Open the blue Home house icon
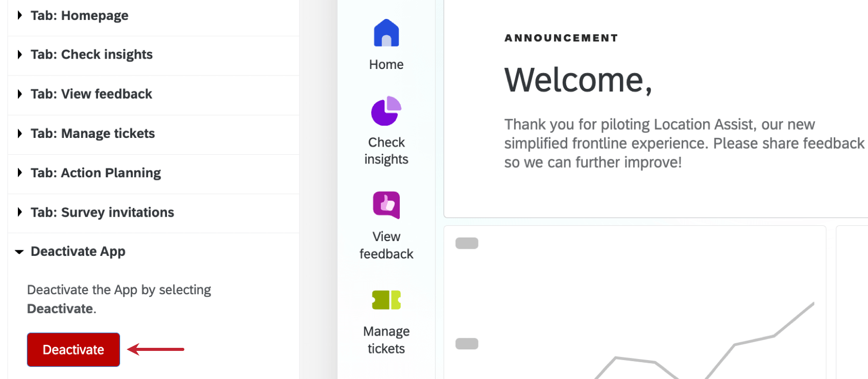 click(x=387, y=33)
